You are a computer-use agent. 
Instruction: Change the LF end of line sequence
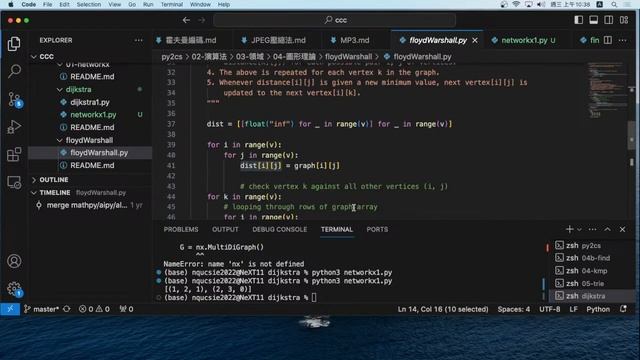tap(573, 309)
